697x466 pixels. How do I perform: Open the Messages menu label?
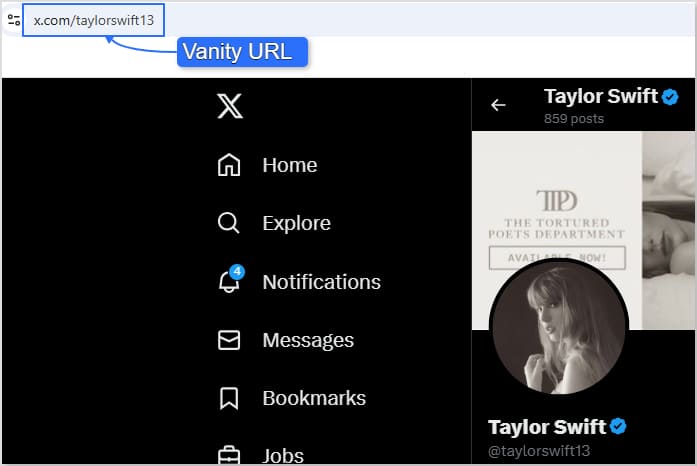tap(308, 341)
